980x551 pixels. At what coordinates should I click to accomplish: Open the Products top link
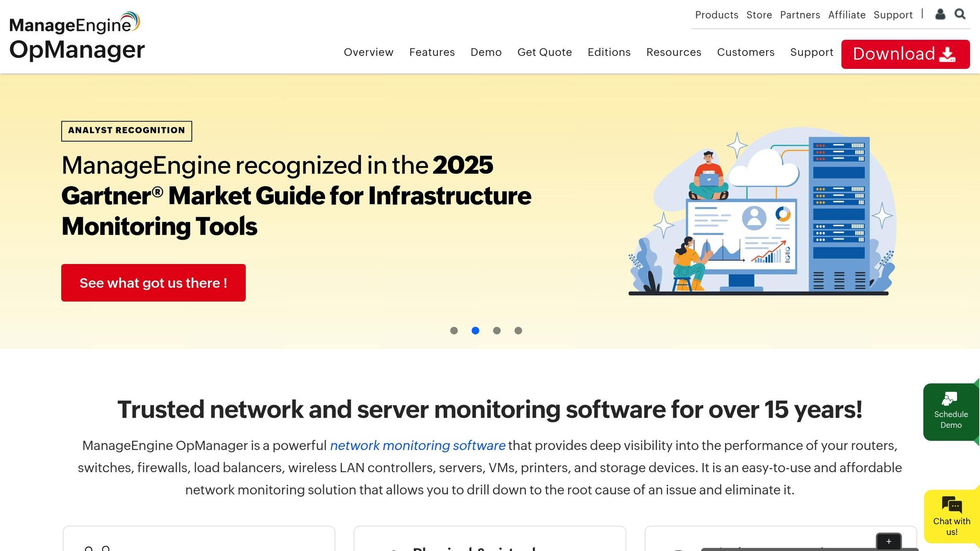tap(716, 15)
